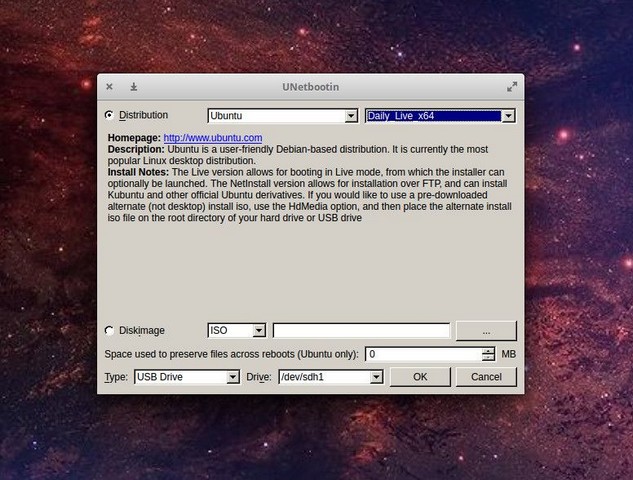Click the 'MB' unit label
This screenshot has width=633, height=480.
pos(509,354)
